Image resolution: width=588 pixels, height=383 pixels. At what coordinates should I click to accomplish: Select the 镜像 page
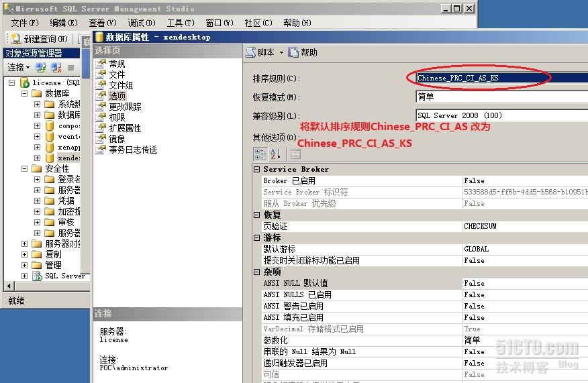pyautogui.click(x=117, y=139)
